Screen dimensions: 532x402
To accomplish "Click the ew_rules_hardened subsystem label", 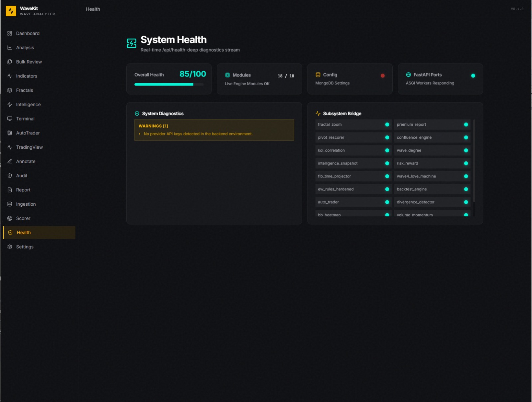I will (x=335, y=189).
